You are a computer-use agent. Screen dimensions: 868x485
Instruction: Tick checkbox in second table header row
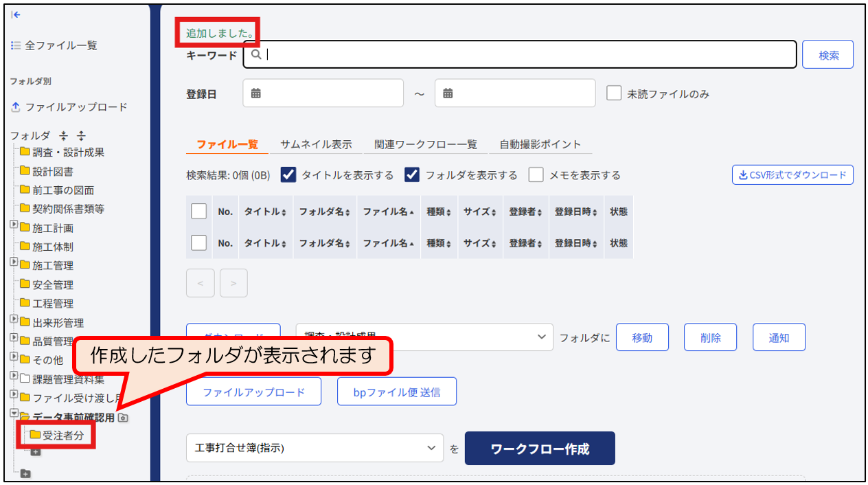pyautogui.click(x=198, y=242)
